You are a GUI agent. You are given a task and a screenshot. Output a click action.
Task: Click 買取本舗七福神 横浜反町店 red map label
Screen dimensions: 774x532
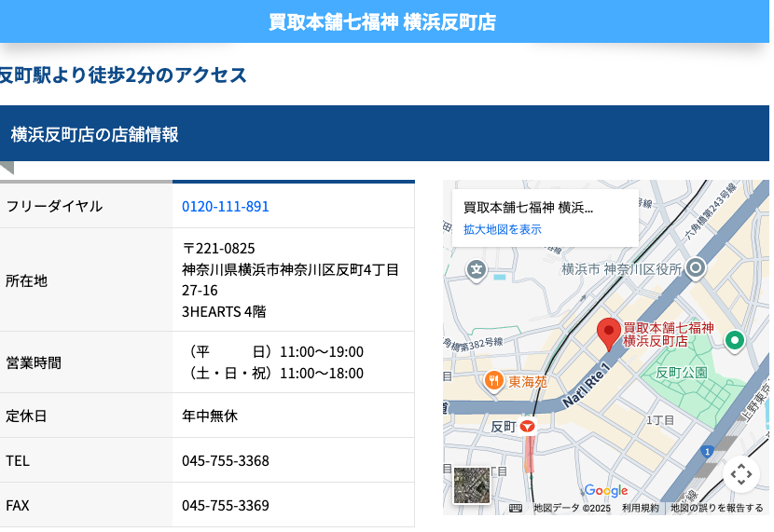[669, 334]
